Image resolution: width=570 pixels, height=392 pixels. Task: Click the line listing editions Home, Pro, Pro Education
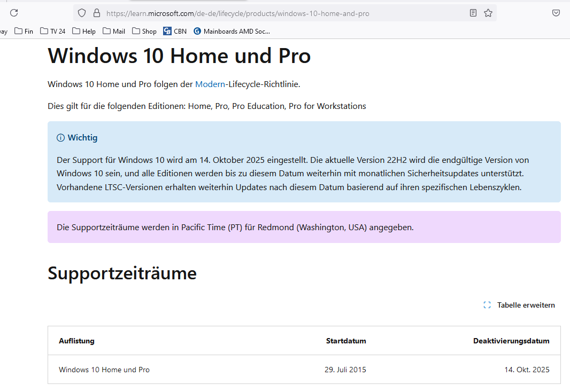pos(207,106)
